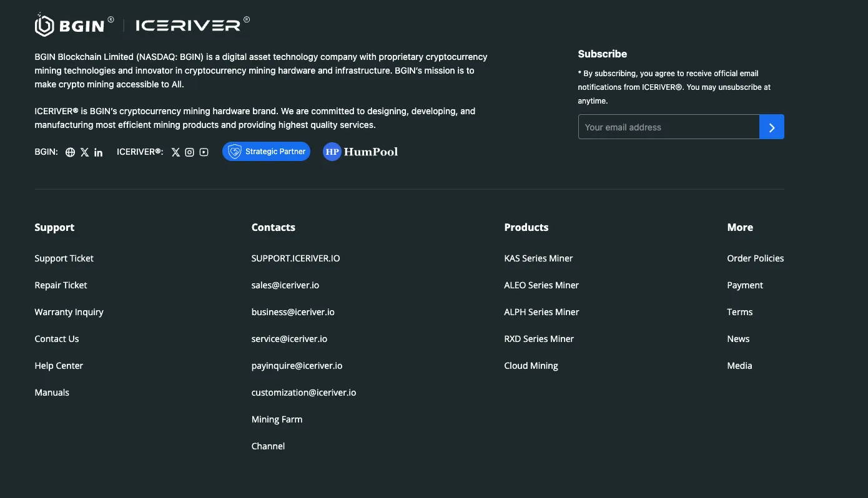Click the business@iceriver.io email link
Image resolution: width=868 pixels, height=498 pixels.
coord(293,312)
